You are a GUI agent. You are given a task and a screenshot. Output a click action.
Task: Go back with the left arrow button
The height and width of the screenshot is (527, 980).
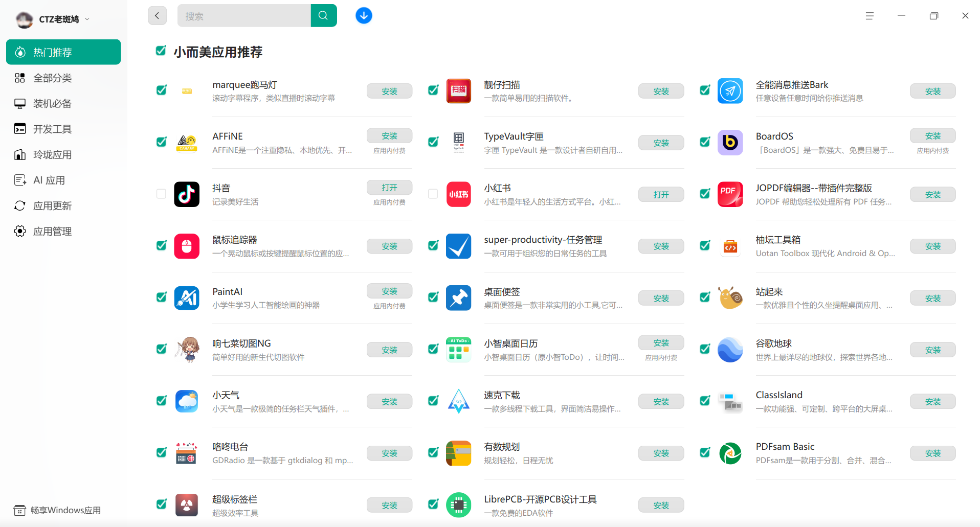coord(157,15)
